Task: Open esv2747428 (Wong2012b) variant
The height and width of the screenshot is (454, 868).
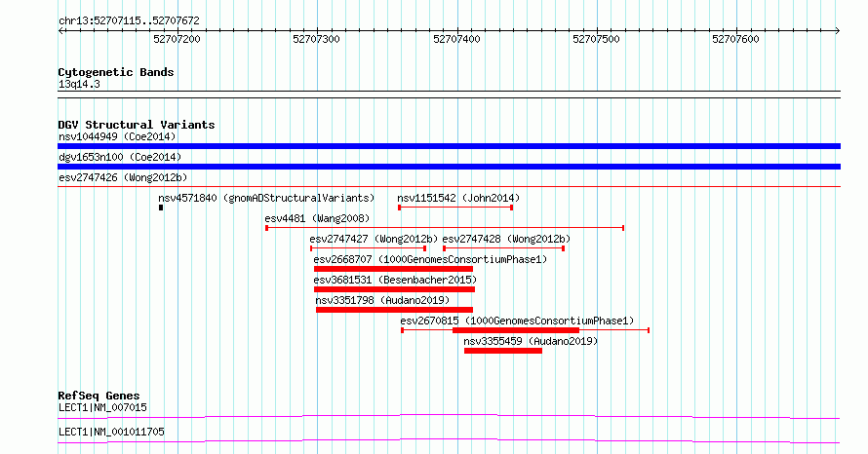Action: point(506,239)
